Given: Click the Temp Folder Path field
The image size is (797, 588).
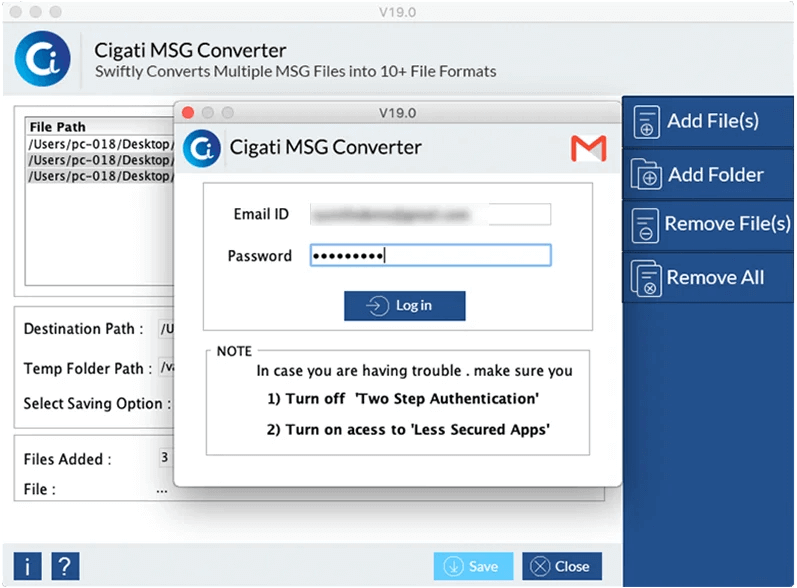Looking at the screenshot, I should (167, 367).
